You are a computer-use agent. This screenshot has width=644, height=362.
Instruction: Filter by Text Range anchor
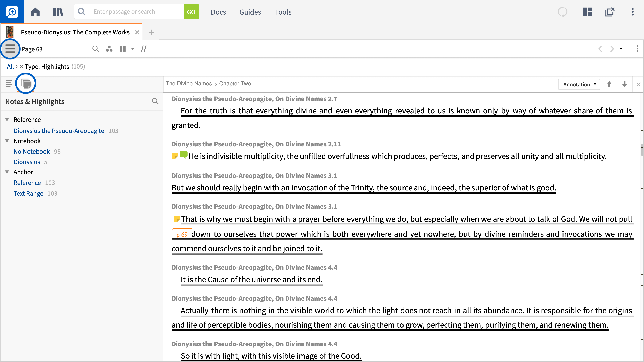pyautogui.click(x=28, y=193)
